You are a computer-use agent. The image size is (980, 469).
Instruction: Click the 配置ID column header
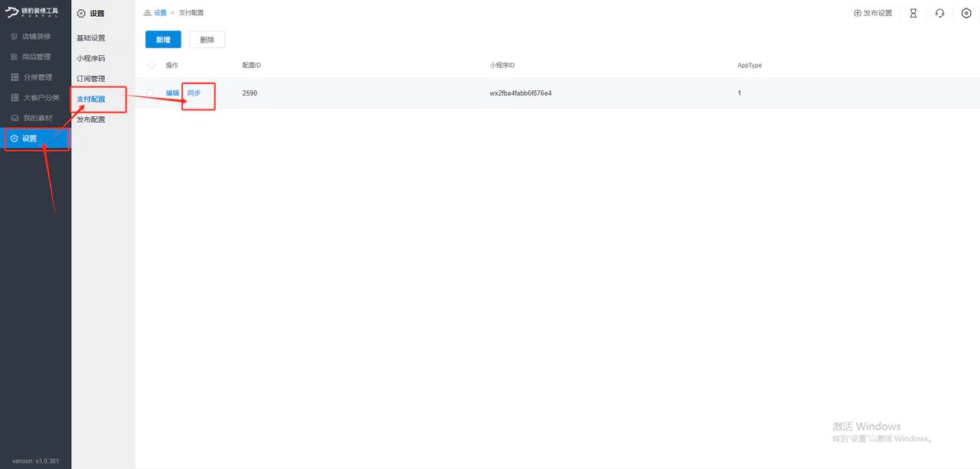click(251, 65)
